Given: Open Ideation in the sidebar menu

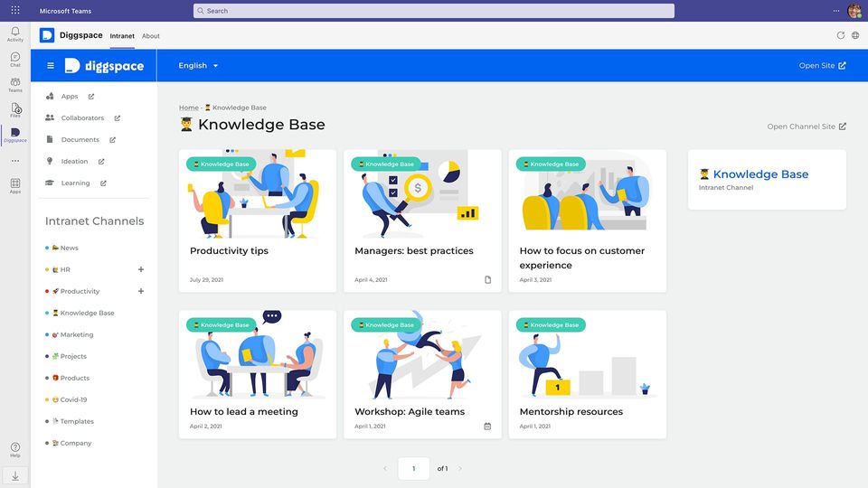Looking at the screenshot, I should click(x=74, y=161).
